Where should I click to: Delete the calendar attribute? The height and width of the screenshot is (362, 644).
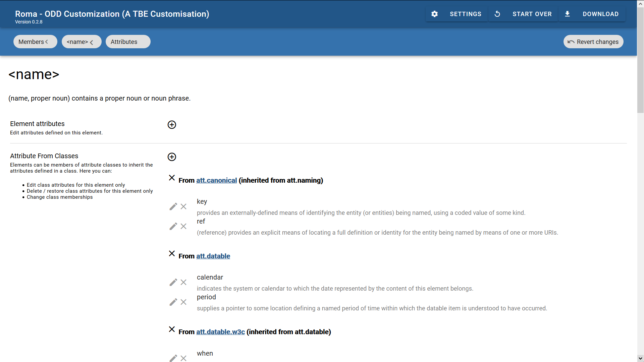pos(183,282)
